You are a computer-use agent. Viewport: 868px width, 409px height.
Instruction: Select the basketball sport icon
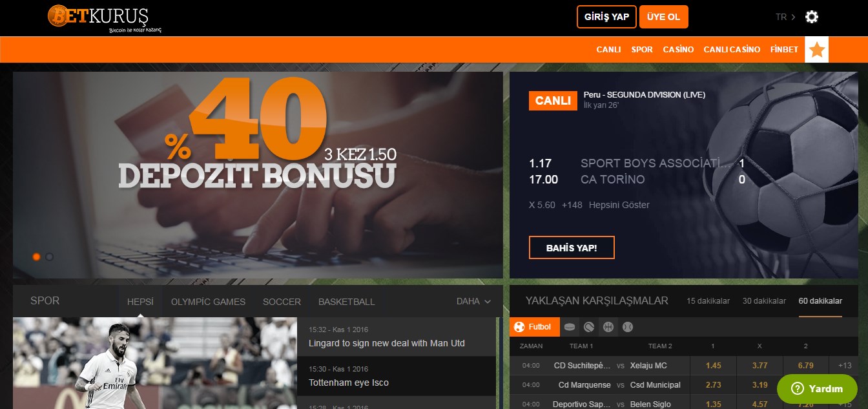(x=608, y=327)
